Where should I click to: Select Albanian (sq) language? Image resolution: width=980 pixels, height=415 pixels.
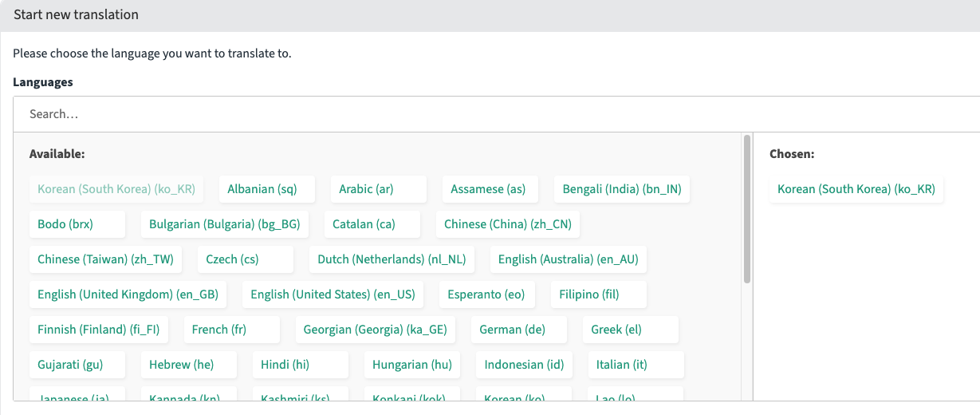[x=262, y=189]
